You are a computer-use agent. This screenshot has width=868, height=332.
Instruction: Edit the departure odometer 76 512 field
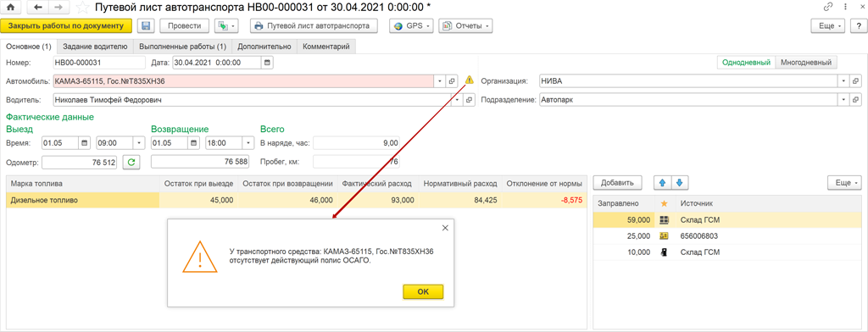tap(79, 162)
